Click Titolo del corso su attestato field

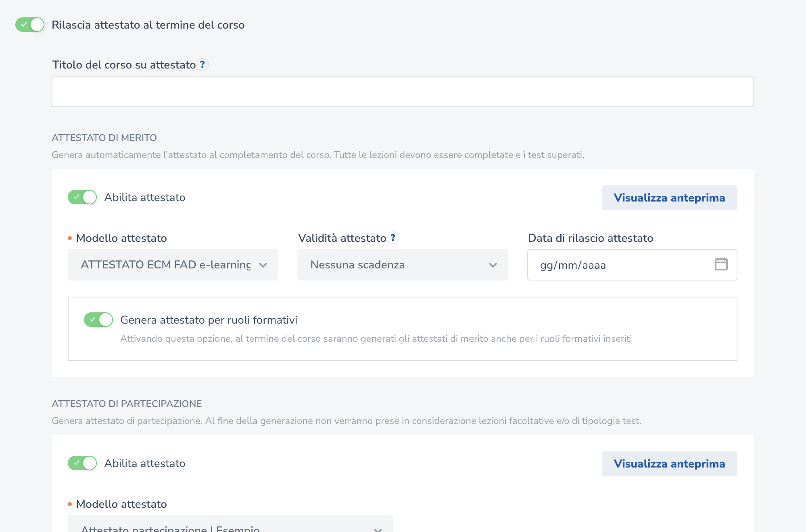[x=402, y=91]
